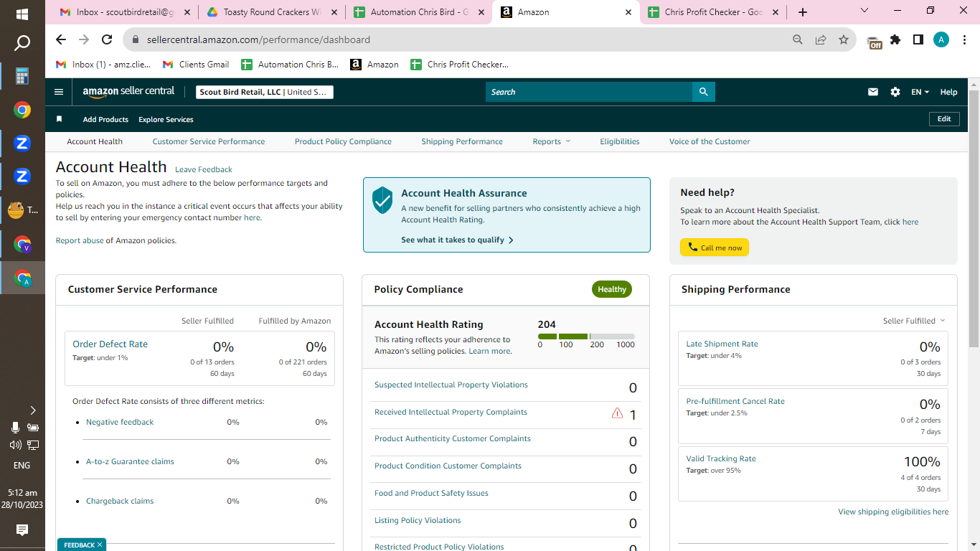Open the EN language dropdown
Viewport: 980px width, 551px height.
(x=920, y=92)
